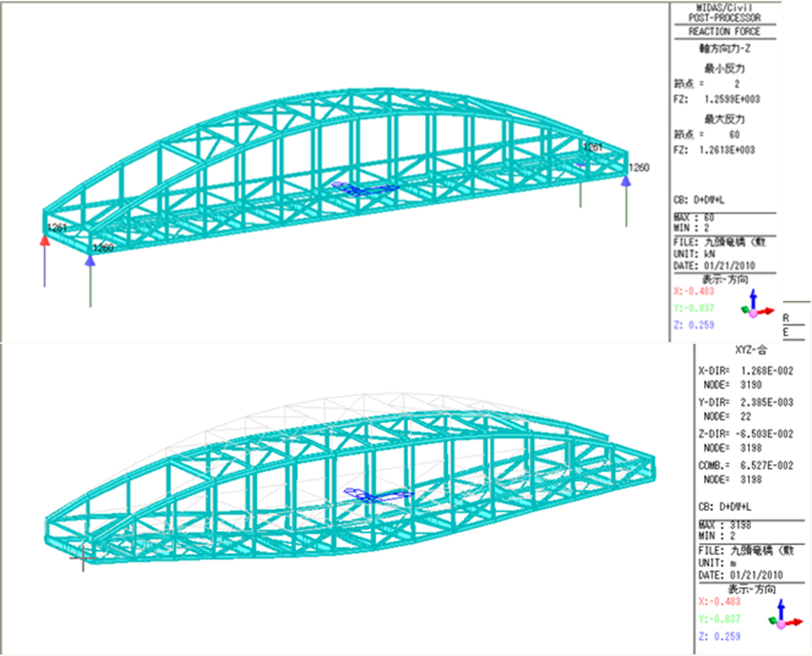Click the 1261 reaction label near right end
Viewport: 812px width, 656px height.
click(593, 148)
